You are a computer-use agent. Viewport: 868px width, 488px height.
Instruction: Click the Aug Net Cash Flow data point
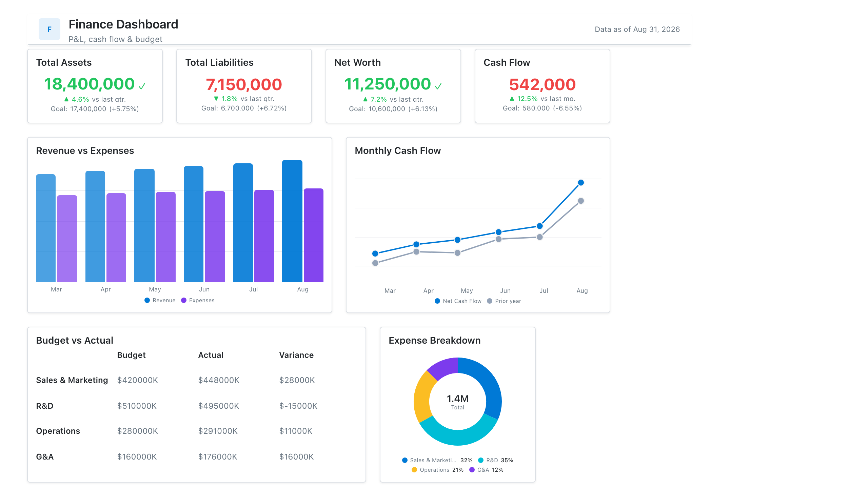pos(581,183)
